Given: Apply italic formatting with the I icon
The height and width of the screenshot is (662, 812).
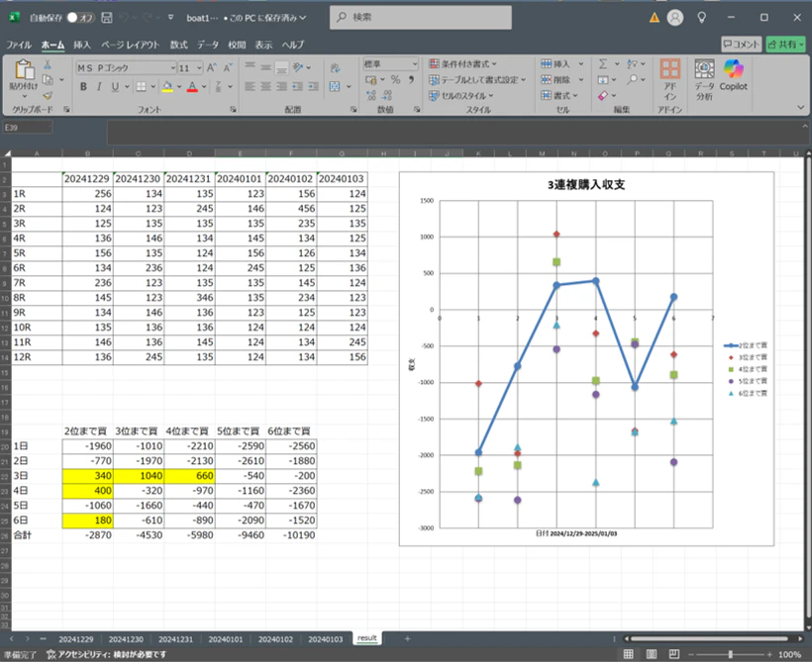Looking at the screenshot, I should tap(99, 86).
